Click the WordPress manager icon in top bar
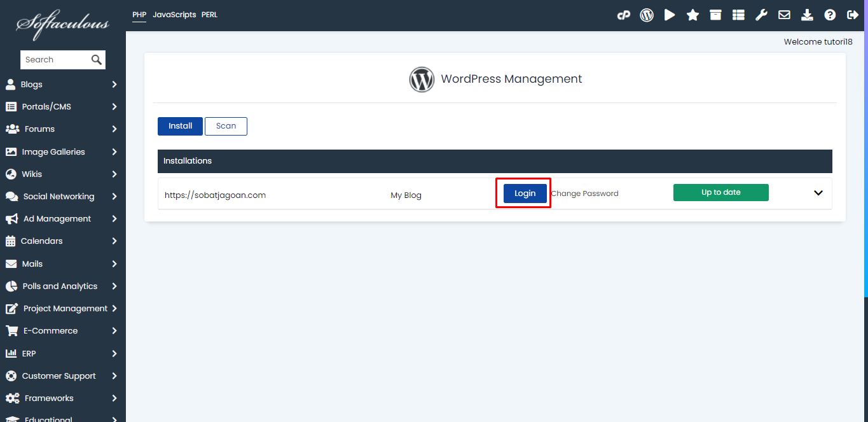Viewport: 868px width, 422px height. click(x=647, y=15)
